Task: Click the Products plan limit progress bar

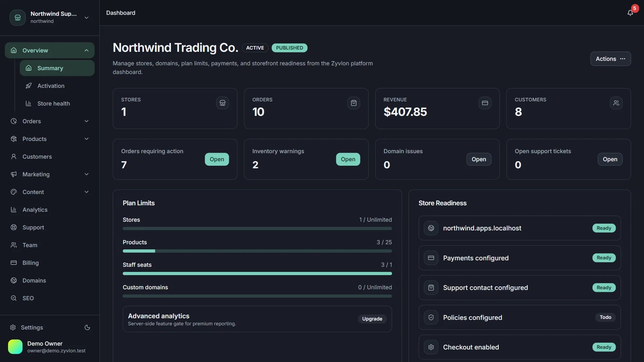Action: click(257, 251)
